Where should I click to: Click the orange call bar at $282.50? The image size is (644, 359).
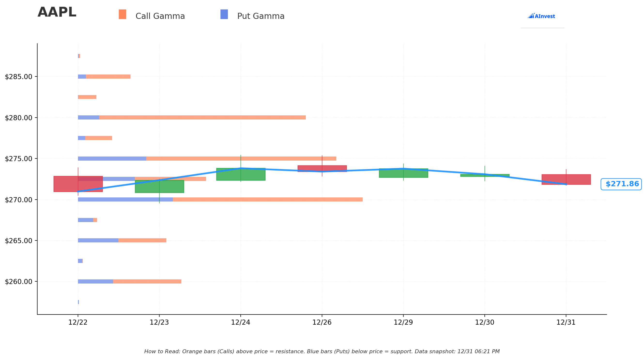[x=87, y=97]
